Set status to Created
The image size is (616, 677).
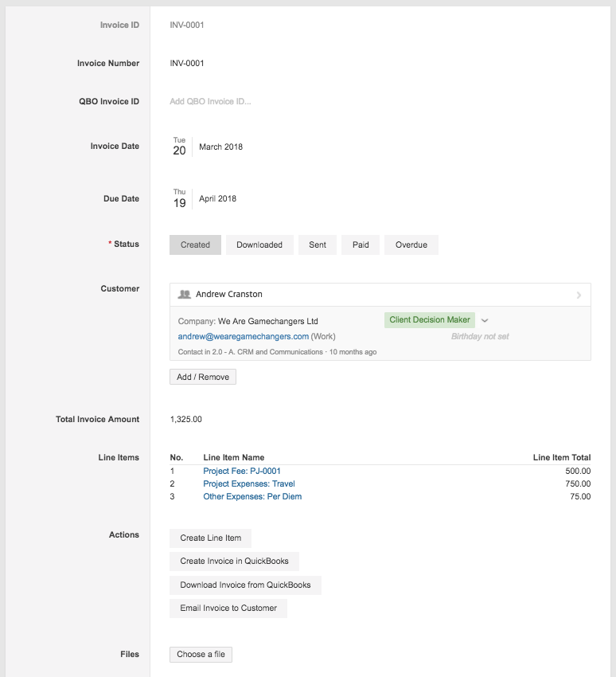point(195,245)
